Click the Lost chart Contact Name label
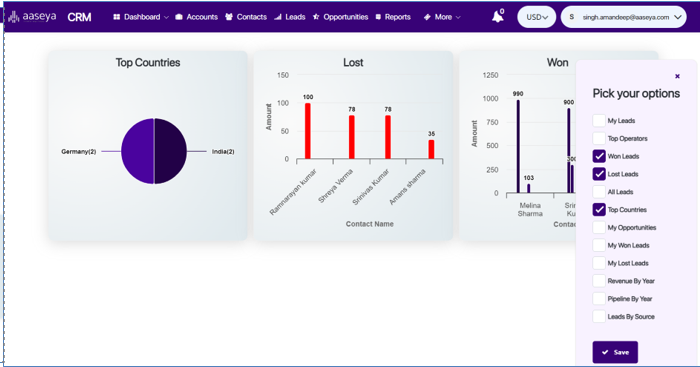The image size is (700, 367). pyautogui.click(x=370, y=224)
